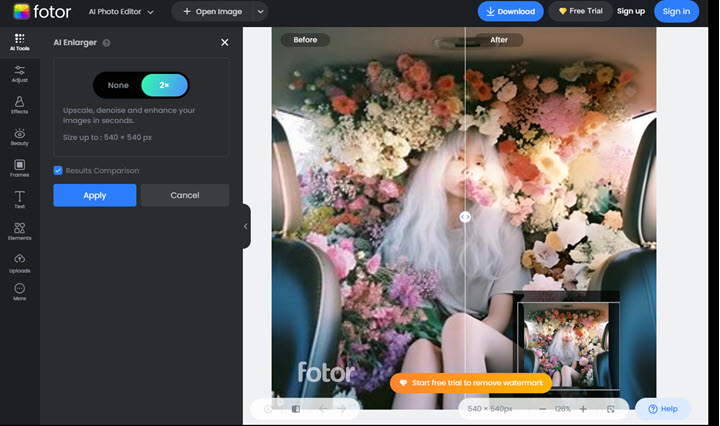The width and height of the screenshot is (720, 426).
Task: Open the Effects panel
Action: 19,104
